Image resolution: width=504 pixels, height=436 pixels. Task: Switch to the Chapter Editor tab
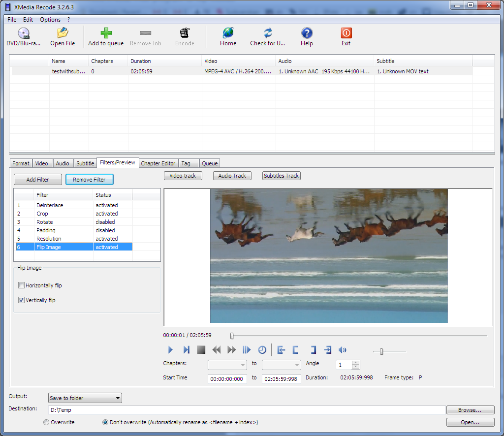coord(158,163)
